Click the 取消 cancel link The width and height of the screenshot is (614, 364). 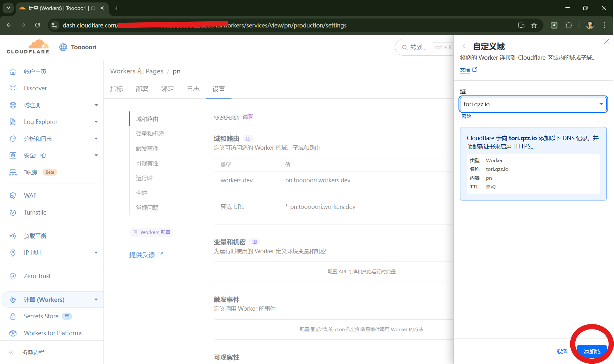pos(562,351)
